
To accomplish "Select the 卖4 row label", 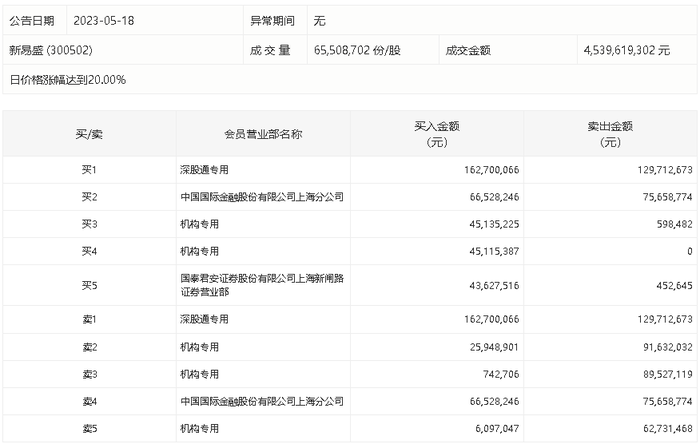I will tap(89, 401).
